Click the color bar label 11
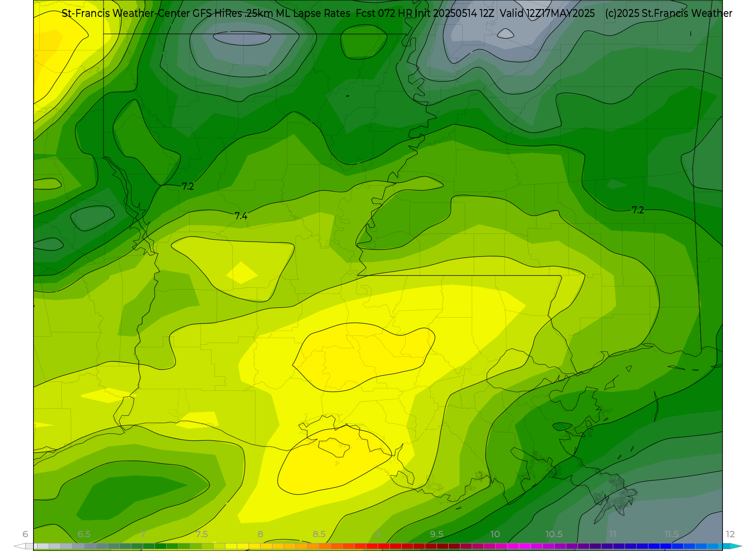This screenshot has width=756, height=551. click(613, 534)
